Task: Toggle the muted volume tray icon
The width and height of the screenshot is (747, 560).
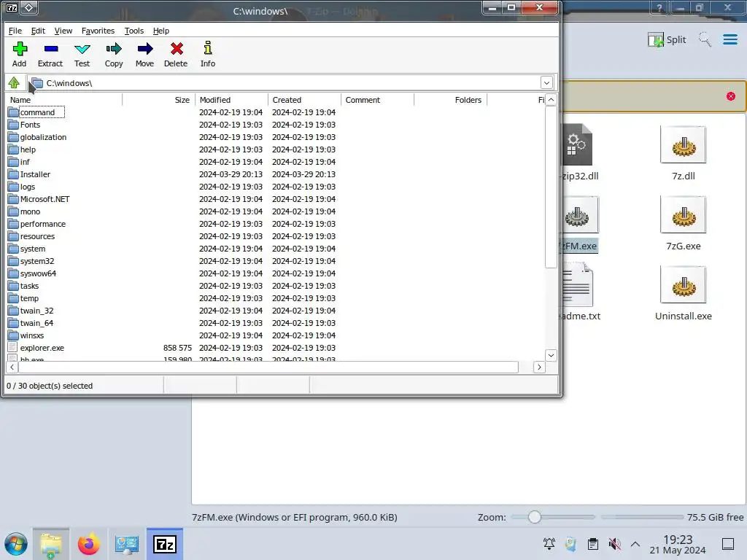Action: (x=614, y=544)
